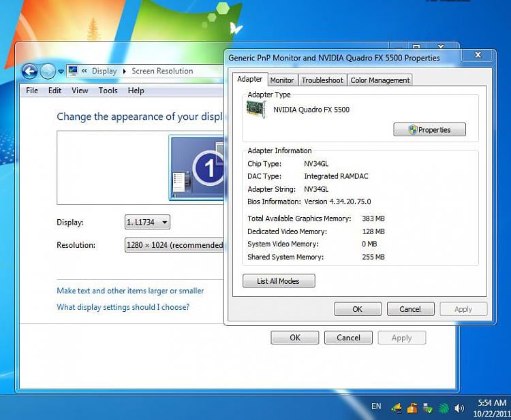
Task: Open the Display dropdown showing 1. L1734
Action: tap(147, 223)
